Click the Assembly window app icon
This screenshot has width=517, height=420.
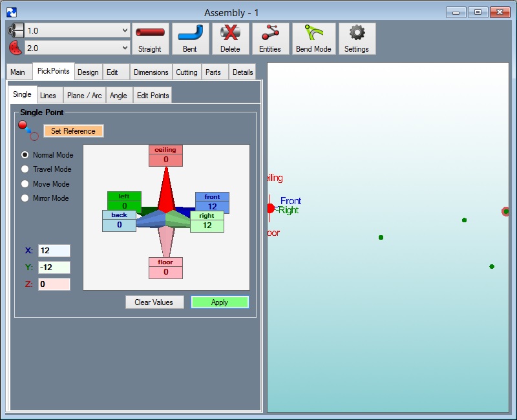12,12
